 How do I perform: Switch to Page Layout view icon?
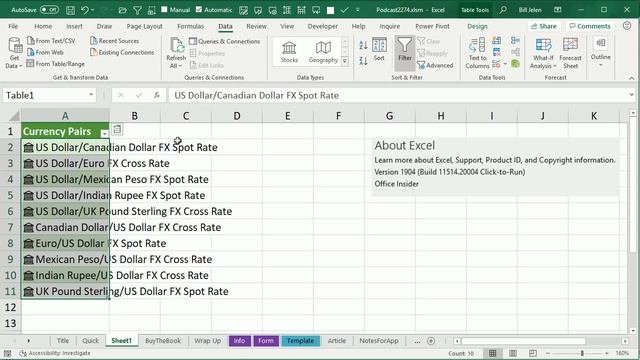click(x=513, y=353)
